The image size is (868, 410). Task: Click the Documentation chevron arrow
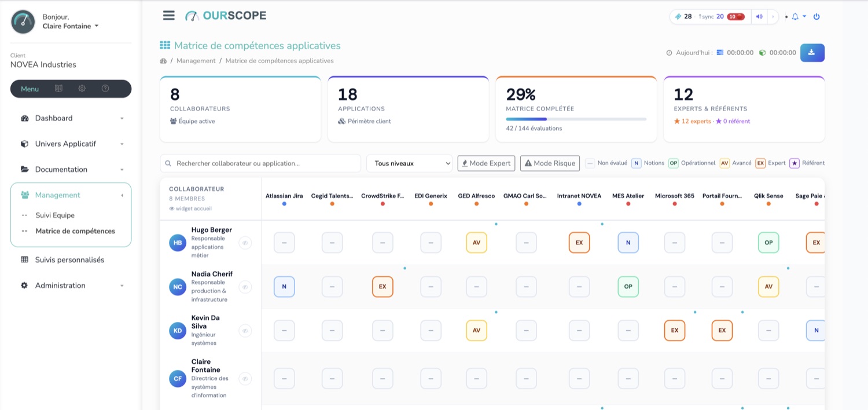(x=122, y=170)
